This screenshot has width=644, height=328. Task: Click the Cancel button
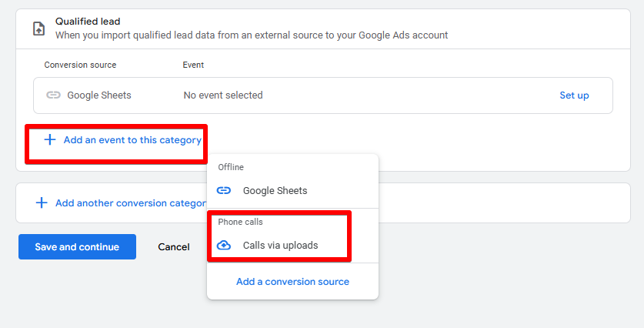click(174, 246)
